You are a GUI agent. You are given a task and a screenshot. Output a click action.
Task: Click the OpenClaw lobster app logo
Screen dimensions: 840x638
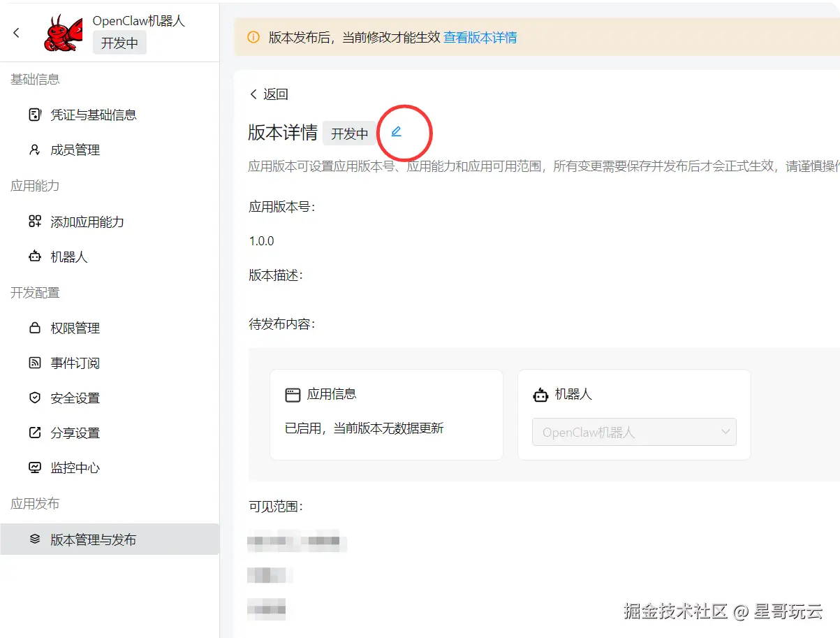(64, 33)
